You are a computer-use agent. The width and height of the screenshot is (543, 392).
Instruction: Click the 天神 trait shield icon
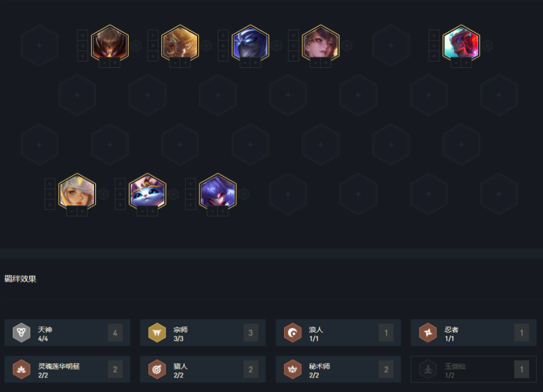[x=22, y=332]
